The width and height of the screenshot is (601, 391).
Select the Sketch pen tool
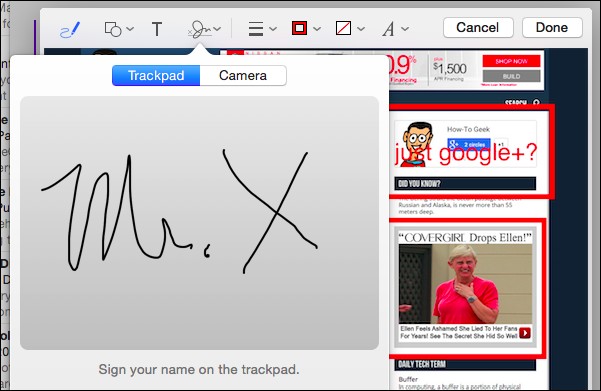[70, 29]
